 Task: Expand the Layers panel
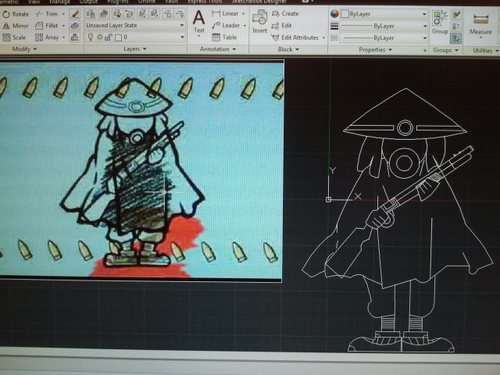[135, 49]
